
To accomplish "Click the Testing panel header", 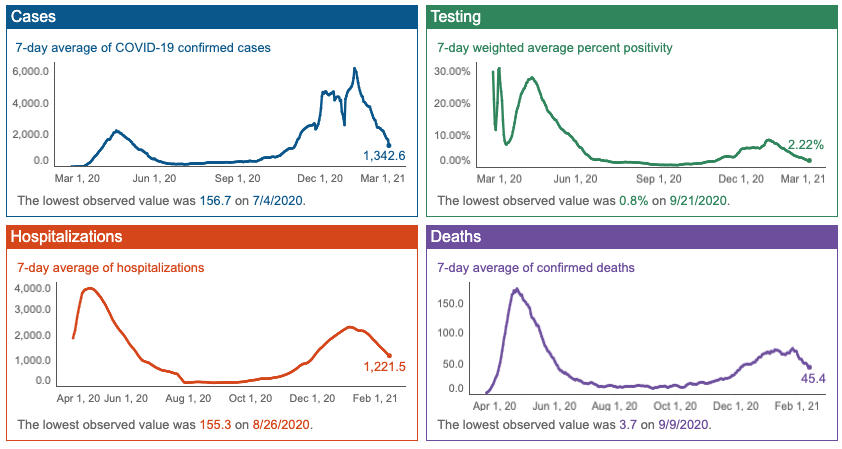I will 632,17.
